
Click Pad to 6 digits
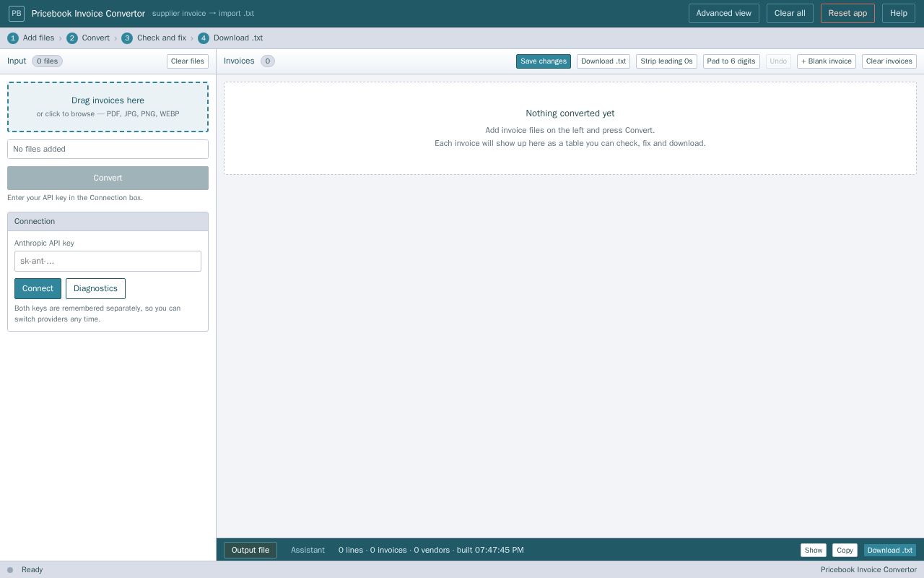[731, 61]
